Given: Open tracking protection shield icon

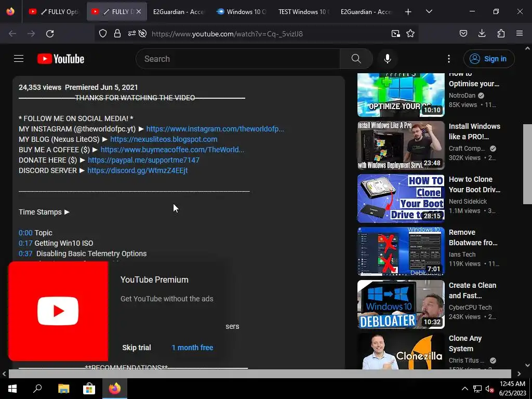Looking at the screenshot, I should click(103, 34).
